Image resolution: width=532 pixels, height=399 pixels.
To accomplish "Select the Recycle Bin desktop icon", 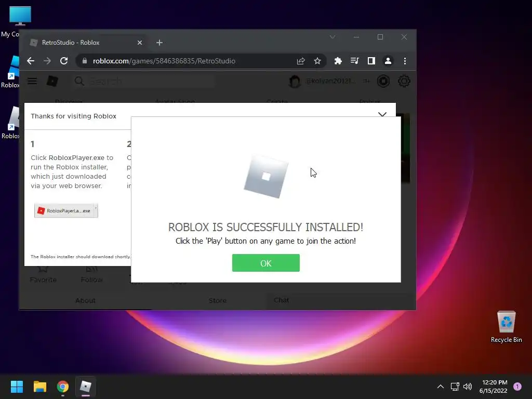I will coord(506,327).
